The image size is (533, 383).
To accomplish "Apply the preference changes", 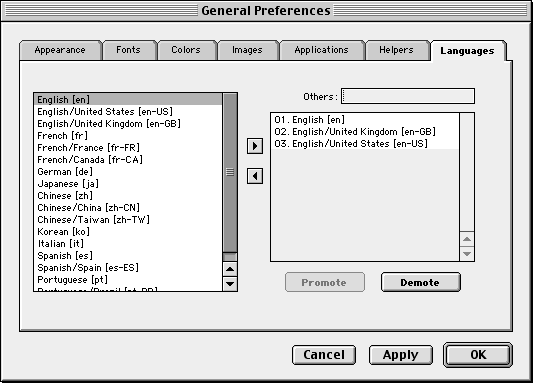I will (x=401, y=355).
